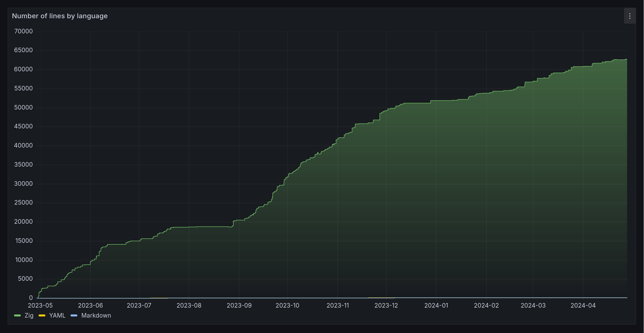Click the 2023-11 x-axis label
Image resolution: width=644 pixels, height=333 pixels.
click(x=338, y=306)
